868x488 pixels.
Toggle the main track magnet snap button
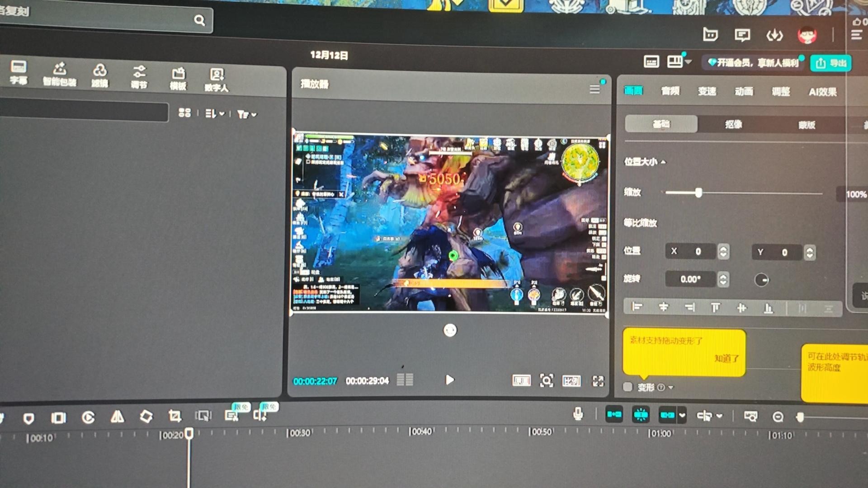point(614,414)
